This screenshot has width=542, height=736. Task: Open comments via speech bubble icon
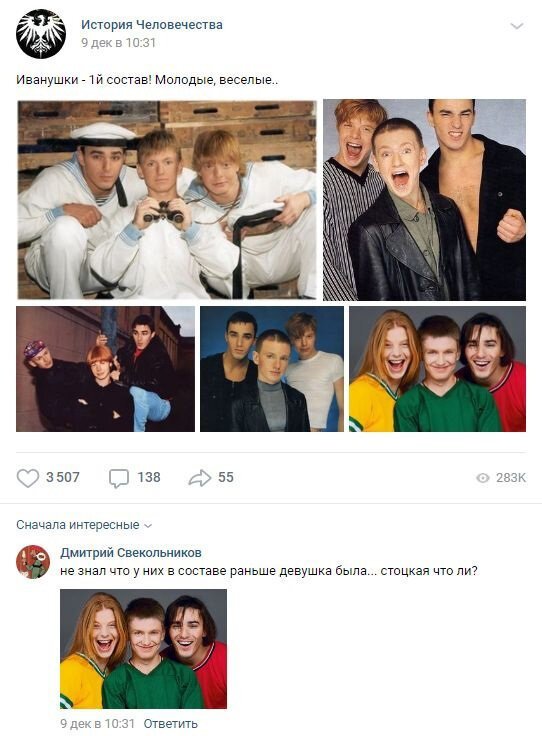click(x=119, y=478)
